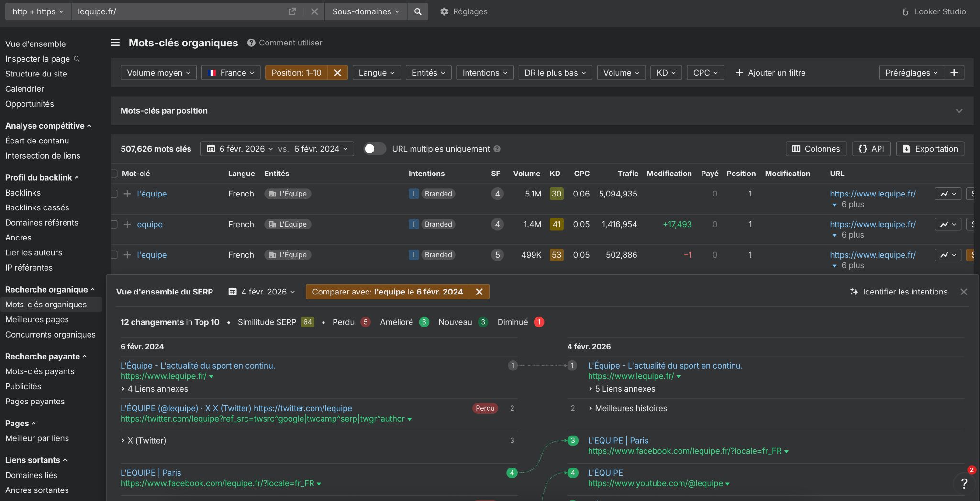The height and width of the screenshot is (501, 980).
Task: Open URL in new tab icon
Action: pos(292,11)
